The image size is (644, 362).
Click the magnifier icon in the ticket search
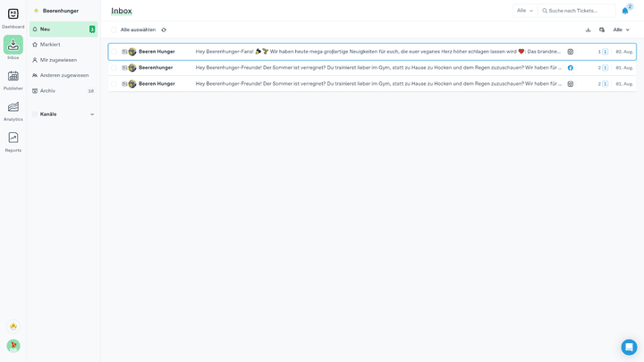[x=545, y=11]
